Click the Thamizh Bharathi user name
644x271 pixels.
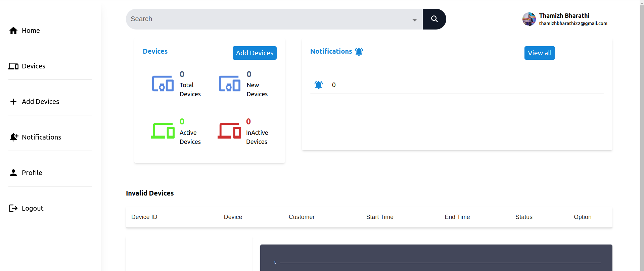(564, 16)
